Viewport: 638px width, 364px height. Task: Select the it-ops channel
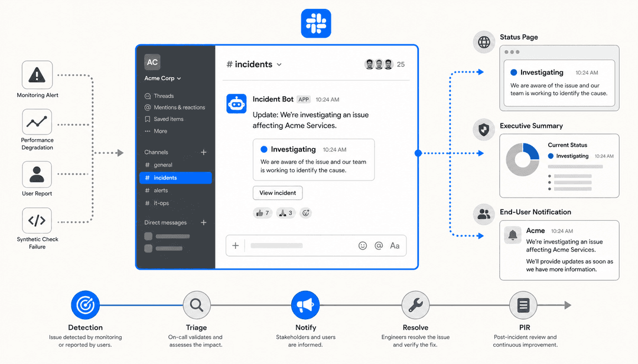tap(175, 203)
